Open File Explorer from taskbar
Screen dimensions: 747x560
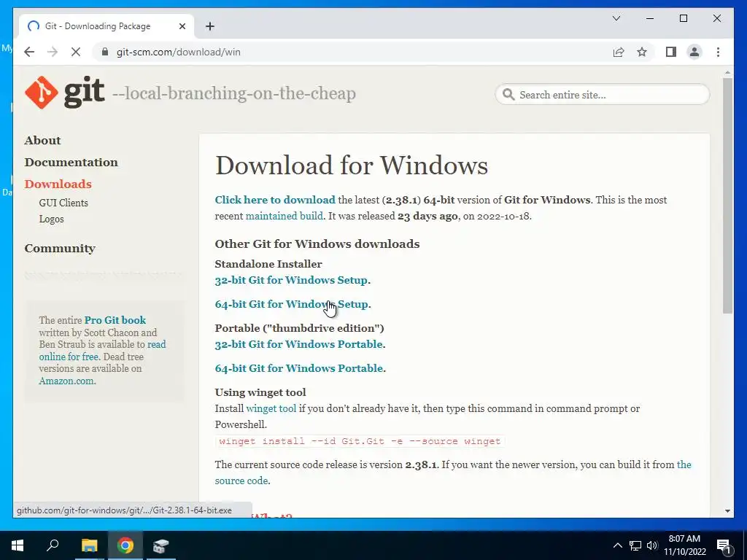point(89,545)
